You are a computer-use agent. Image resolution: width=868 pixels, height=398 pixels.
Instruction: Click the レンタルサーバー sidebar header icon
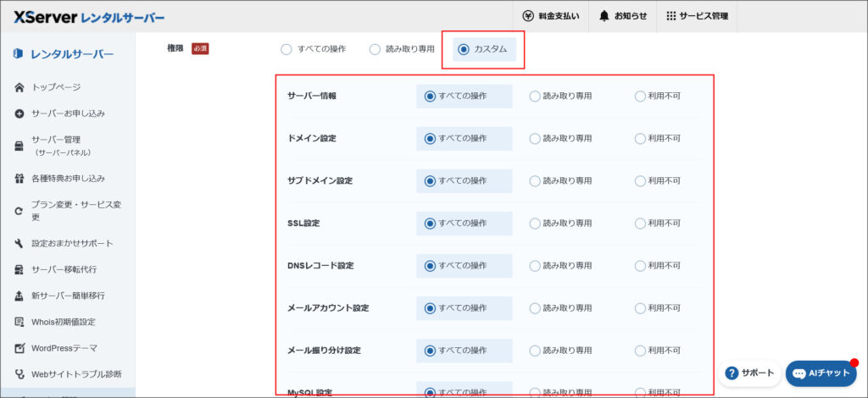pos(19,53)
